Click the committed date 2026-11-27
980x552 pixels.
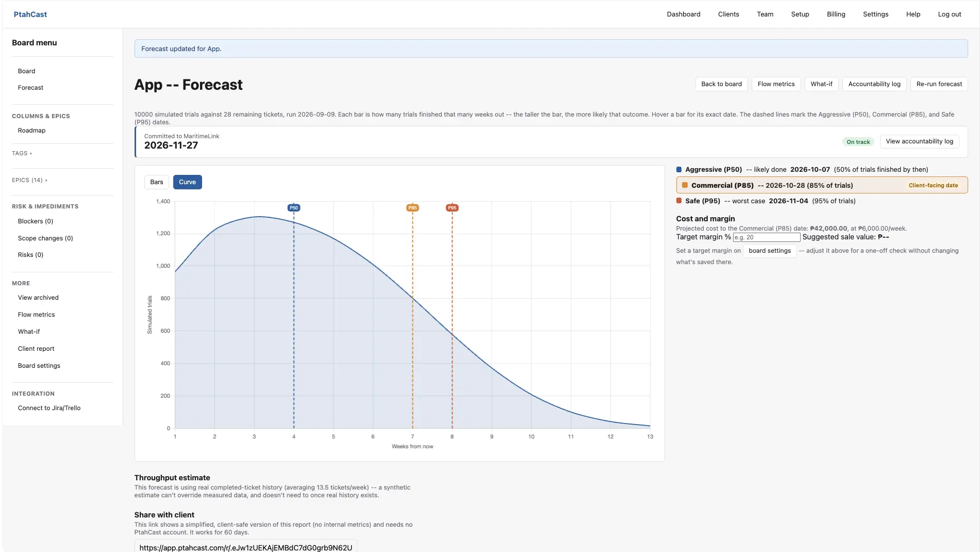tap(171, 145)
